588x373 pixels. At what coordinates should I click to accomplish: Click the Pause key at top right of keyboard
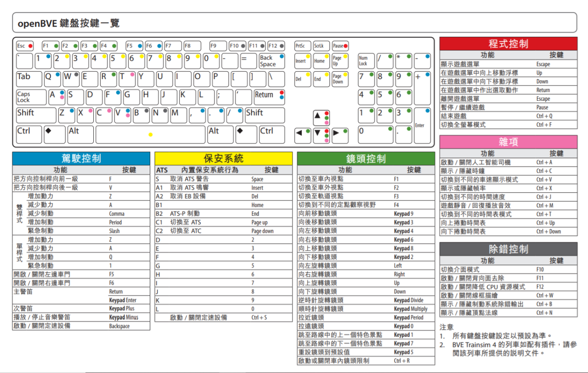[340, 46]
